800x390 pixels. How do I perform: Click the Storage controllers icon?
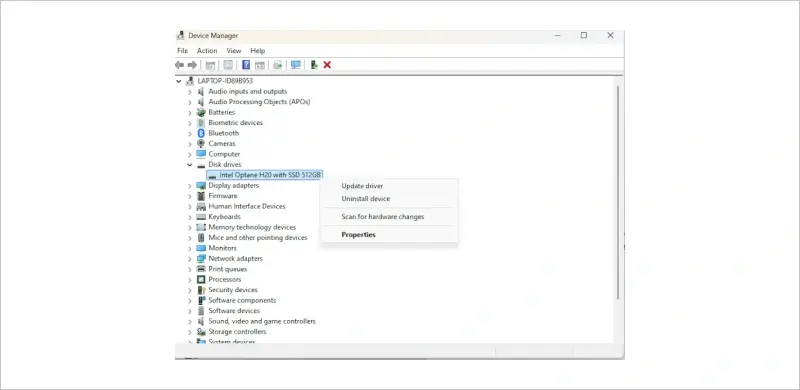(201, 332)
